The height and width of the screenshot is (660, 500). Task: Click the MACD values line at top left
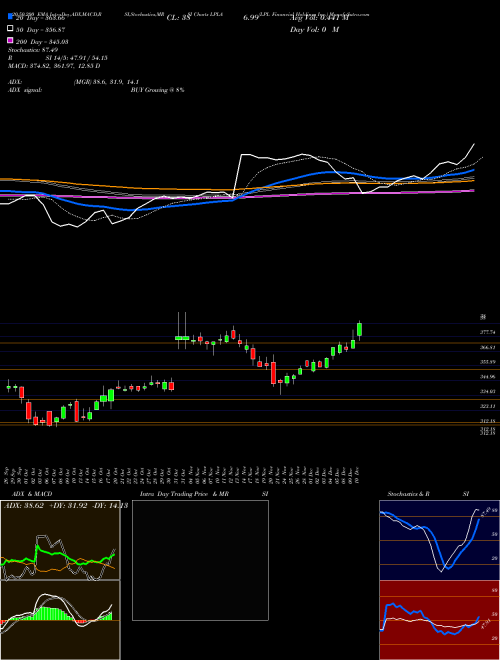click(54, 66)
